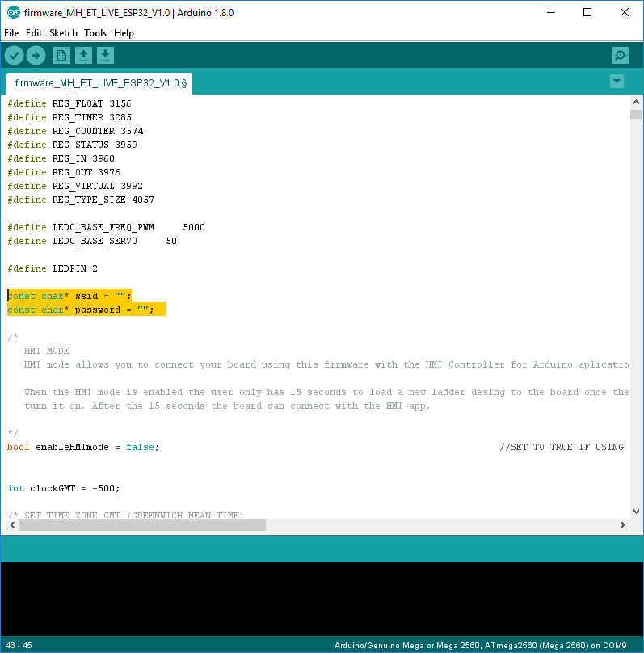Maximize the Arduino window
Image resolution: width=644 pixels, height=653 pixels.
point(587,12)
